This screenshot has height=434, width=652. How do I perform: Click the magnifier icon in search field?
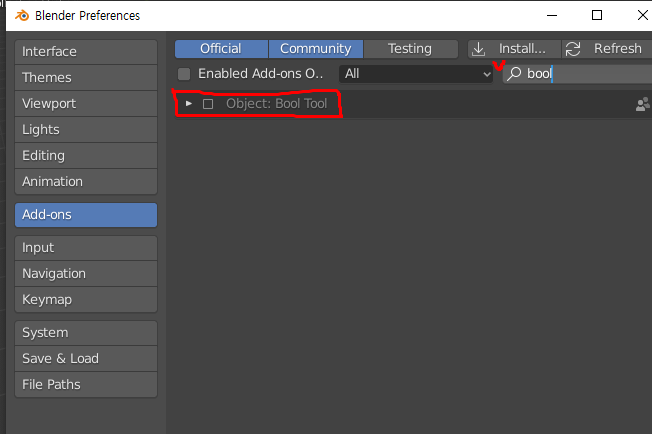(514, 74)
